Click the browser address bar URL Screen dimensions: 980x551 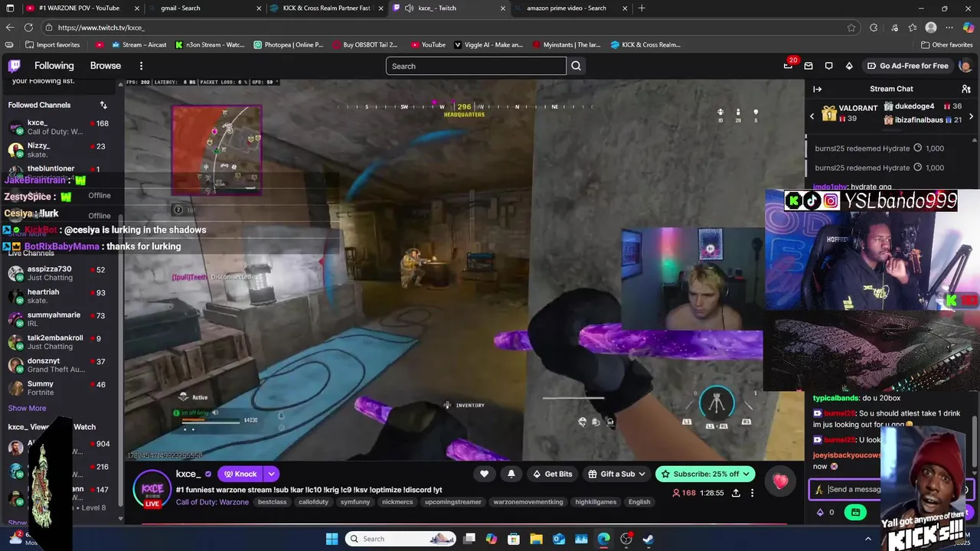[x=101, y=28]
